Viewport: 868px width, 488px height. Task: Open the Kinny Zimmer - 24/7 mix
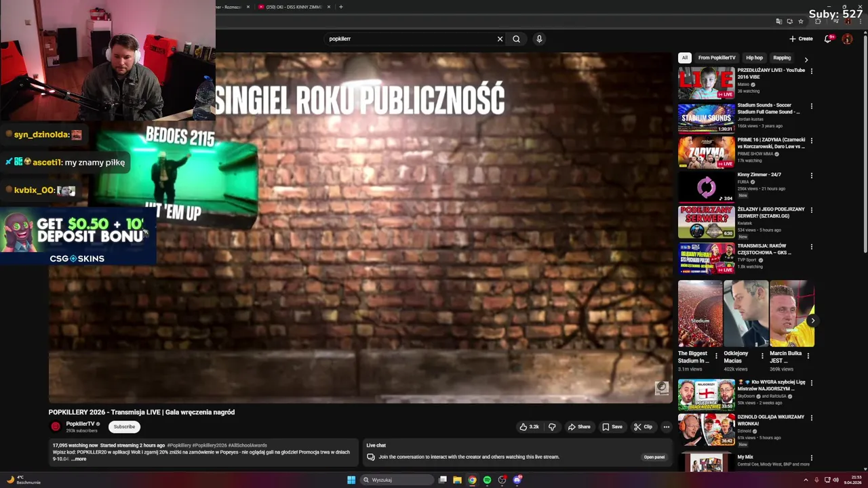tap(707, 187)
